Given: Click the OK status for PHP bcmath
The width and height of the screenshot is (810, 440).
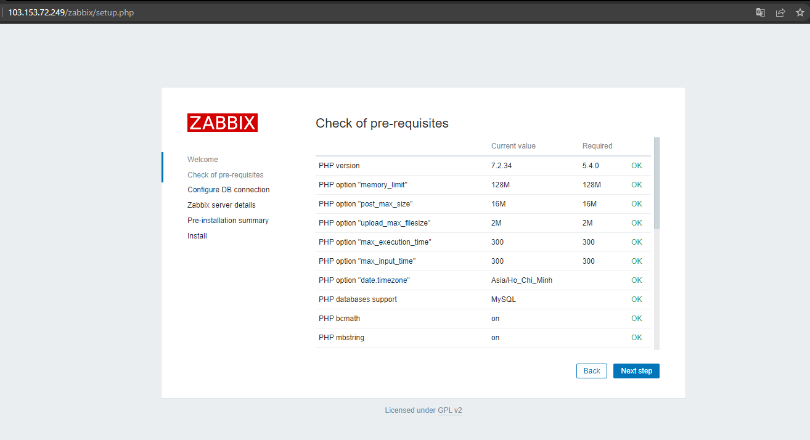Looking at the screenshot, I should (x=636, y=319).
